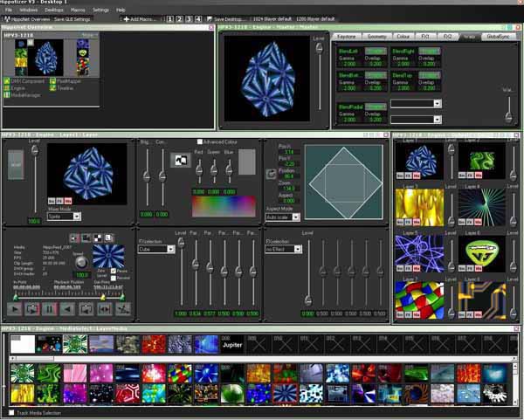This screenshot has height=420, width=524.
Task: Click the Master Level slider handle
Action: (x=319, y=48)
